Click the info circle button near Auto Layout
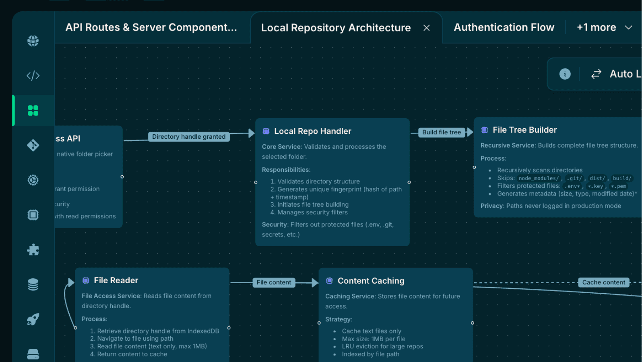644x362 pixels. [565, 74]
